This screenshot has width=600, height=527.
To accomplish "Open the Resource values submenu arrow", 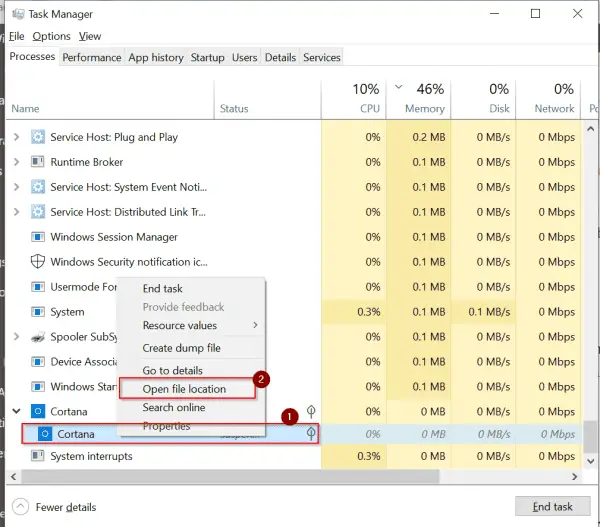I will pos(255,325).
